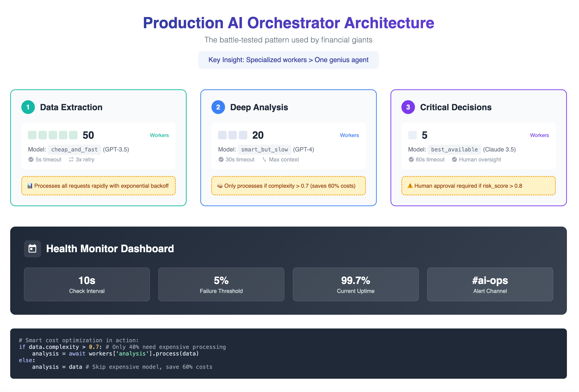Viewport: 579px width, 392px height.
Task: Click the (GPT-4) model text
Action: coord(304,150)
